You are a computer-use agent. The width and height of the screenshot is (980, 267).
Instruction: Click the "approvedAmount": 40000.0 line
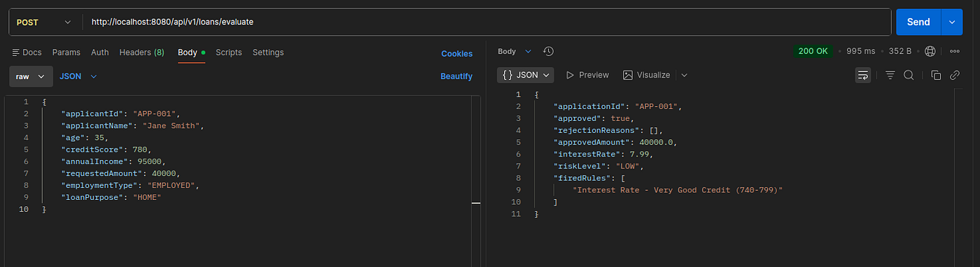pyautogui.click(x=615, y=142)
